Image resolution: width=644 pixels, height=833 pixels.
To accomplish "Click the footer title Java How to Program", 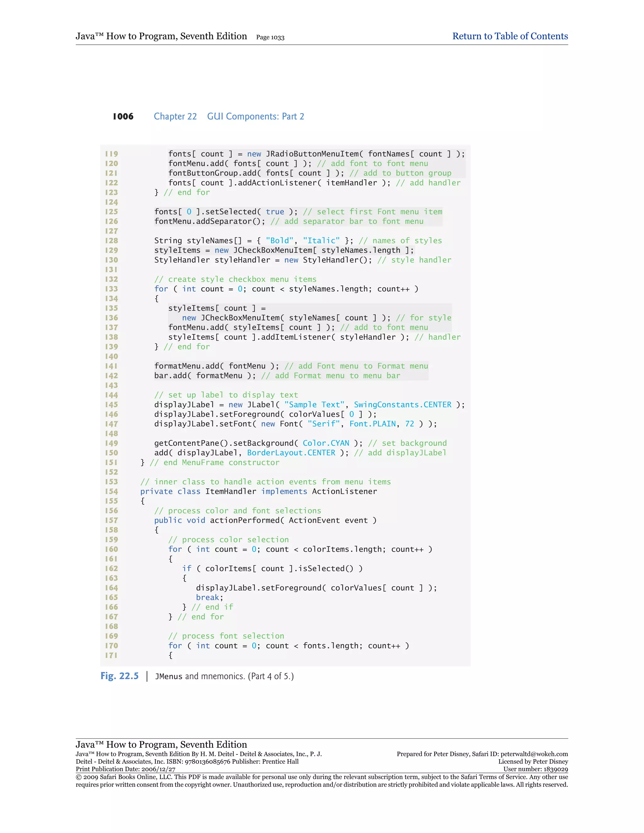I will 161,744.
